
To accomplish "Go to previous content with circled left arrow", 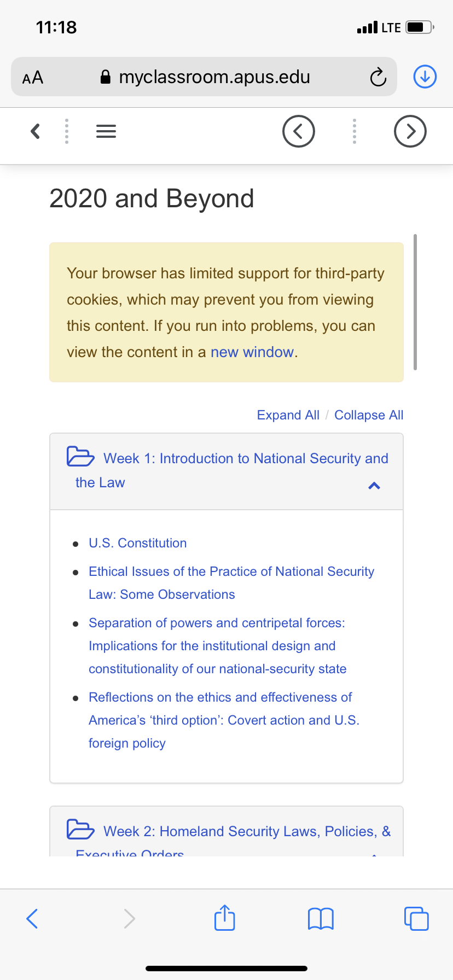I will [299, 131].
